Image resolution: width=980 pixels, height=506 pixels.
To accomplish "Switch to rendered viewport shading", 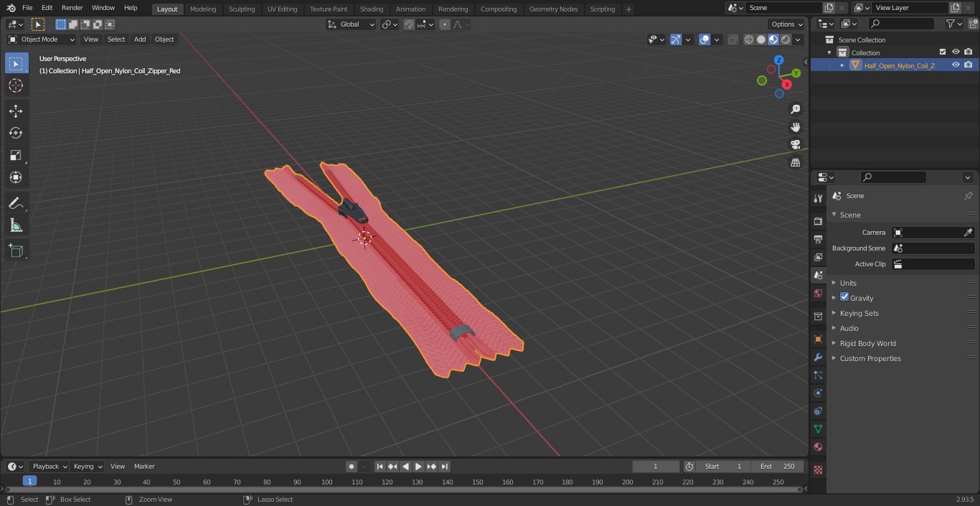I will tap(786, 39).
